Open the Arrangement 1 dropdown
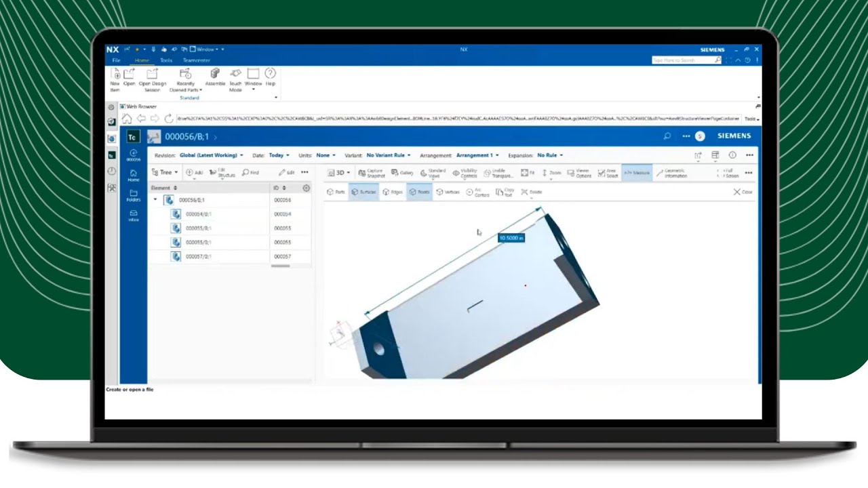This screenshot has height=488, width=868. click(477, 155)
